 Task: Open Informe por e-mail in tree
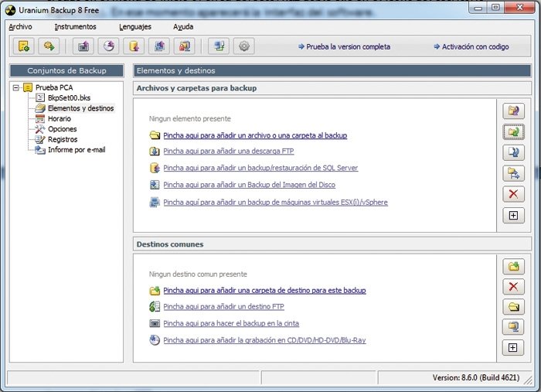pyautogui.click(x=77, y=150)
